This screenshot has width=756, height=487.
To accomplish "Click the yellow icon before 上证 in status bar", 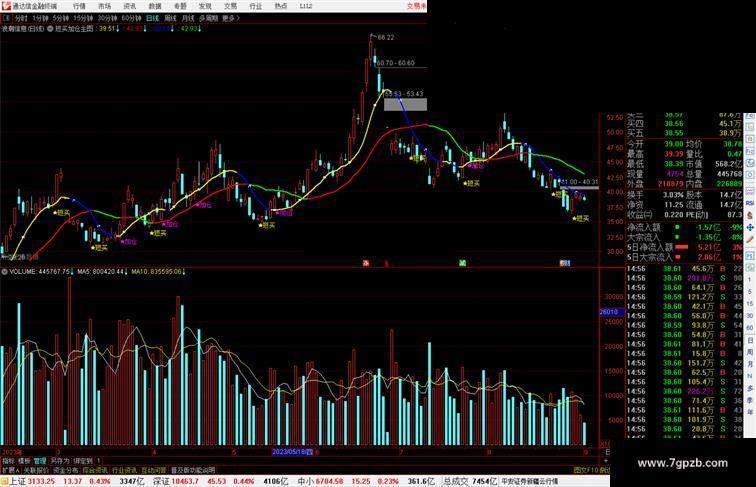I will tap(4, 481).
